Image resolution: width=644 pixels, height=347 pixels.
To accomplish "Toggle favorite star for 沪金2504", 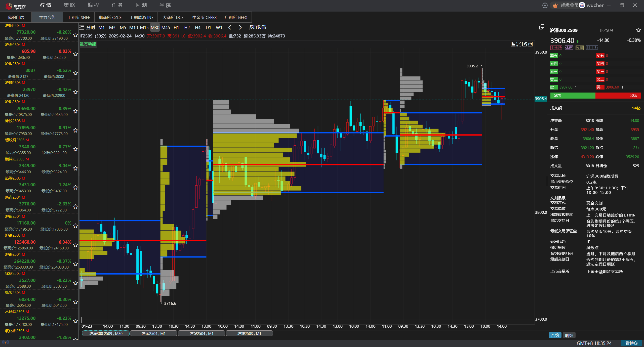I will [75, 54].
